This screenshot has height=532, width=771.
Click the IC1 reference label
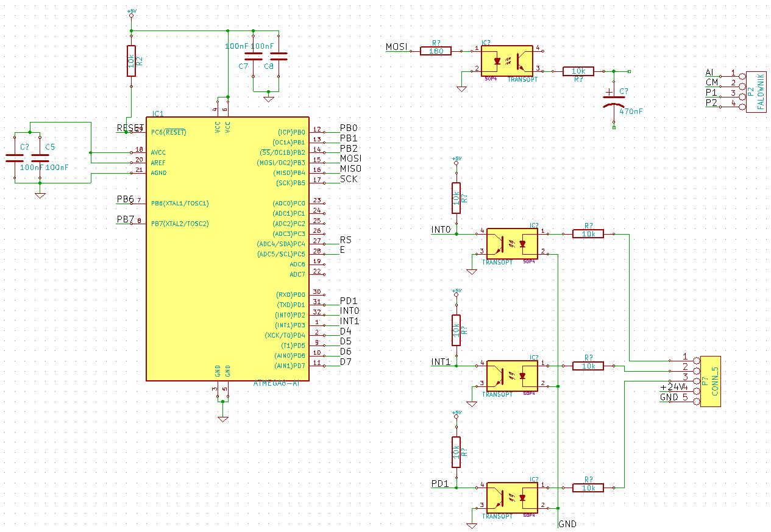(158, 114)
